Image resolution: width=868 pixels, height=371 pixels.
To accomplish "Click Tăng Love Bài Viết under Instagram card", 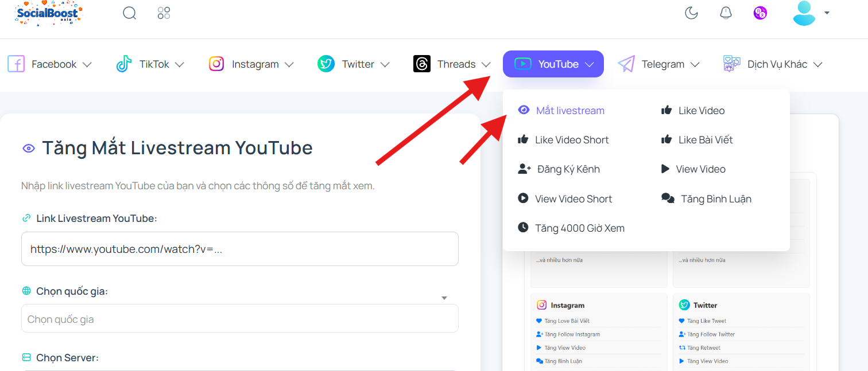I will [x=567, y=321].
